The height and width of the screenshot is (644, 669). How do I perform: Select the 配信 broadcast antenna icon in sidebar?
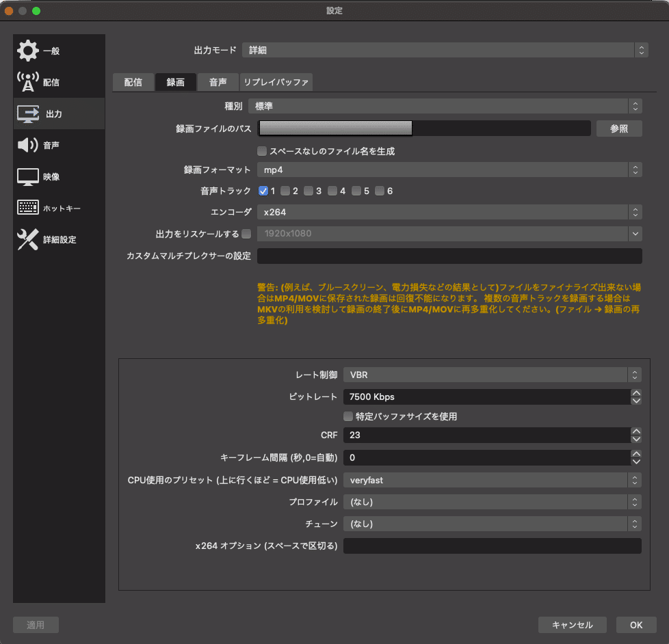[28, 82]
